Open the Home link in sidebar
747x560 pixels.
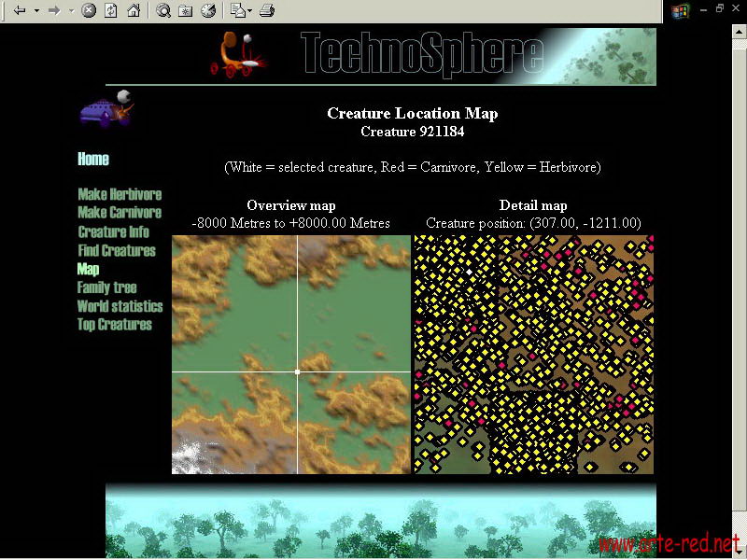(x=92, y=159)
